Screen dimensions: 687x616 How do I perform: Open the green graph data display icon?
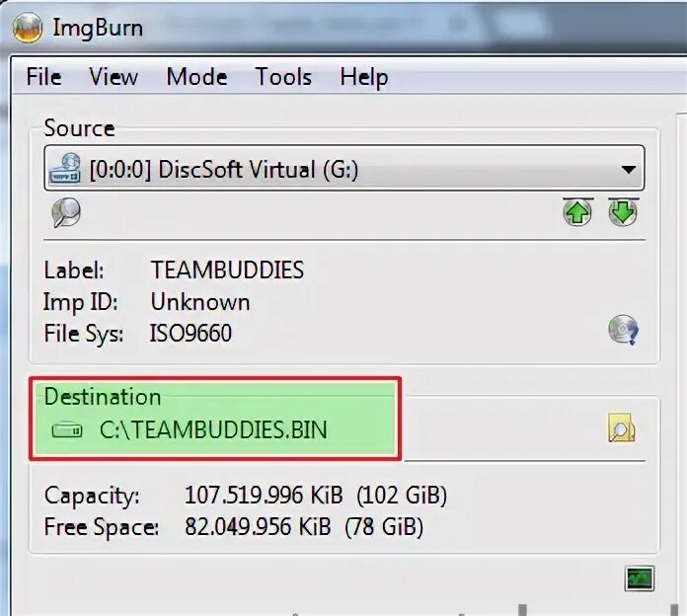point(639,578)
